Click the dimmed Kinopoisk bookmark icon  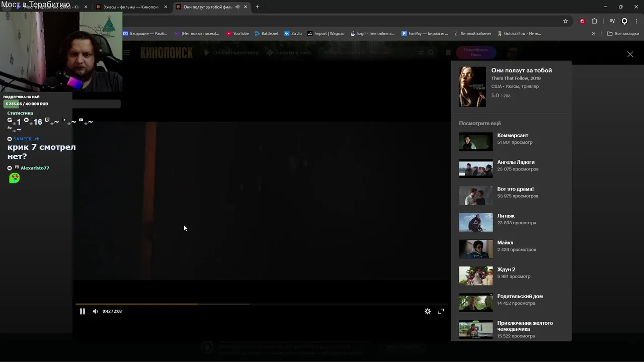coord(448,52)
